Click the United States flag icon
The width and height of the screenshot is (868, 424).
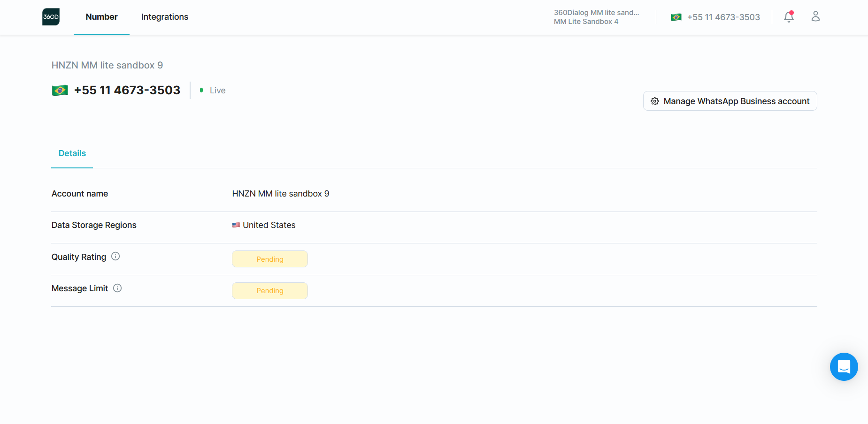236,225
